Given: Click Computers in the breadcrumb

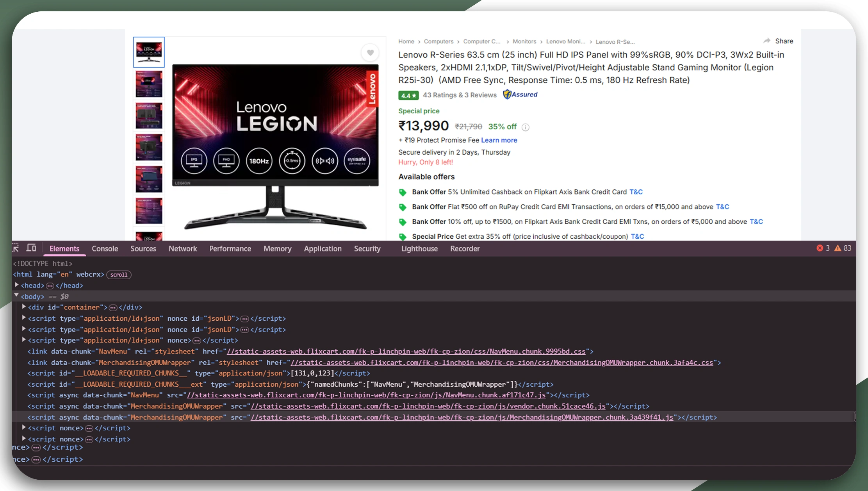Looking at the screenshot, I should point(438,41).
